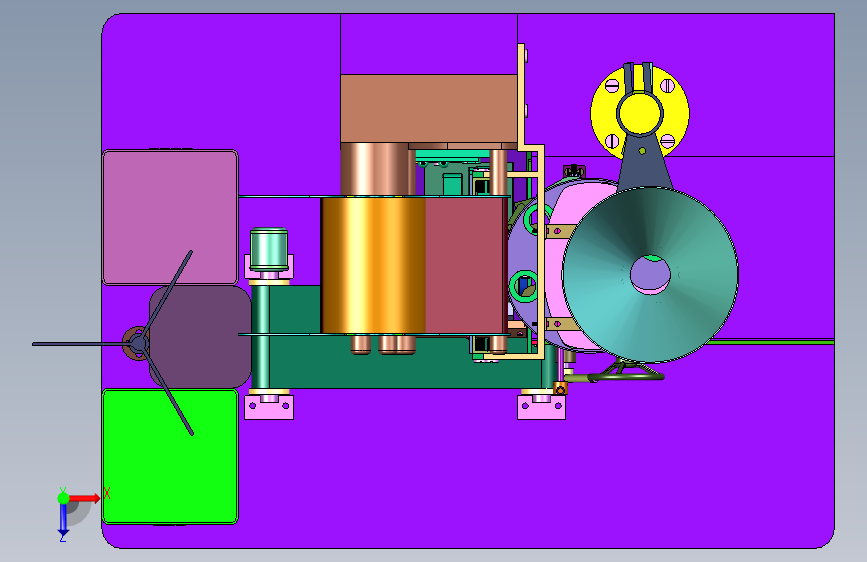Select the gold cylindrical tank
This screenshot has height=562, width=867.
point(373,266)
